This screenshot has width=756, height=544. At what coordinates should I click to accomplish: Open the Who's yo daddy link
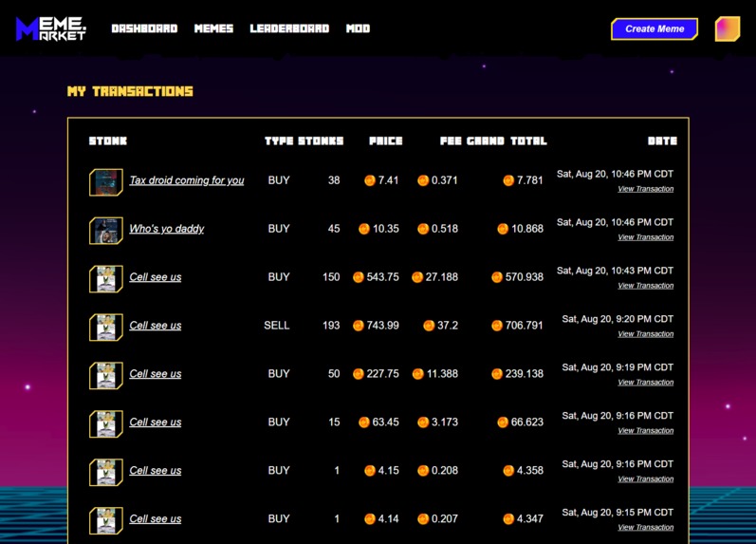click(166, 229)
